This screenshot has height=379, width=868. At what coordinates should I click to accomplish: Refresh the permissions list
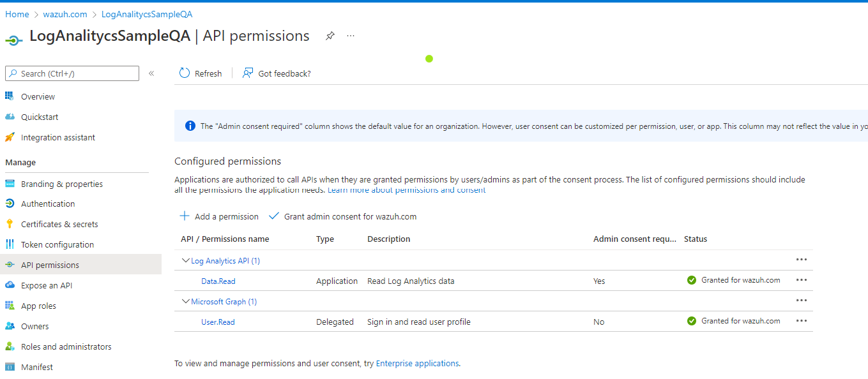coord(200,73)
